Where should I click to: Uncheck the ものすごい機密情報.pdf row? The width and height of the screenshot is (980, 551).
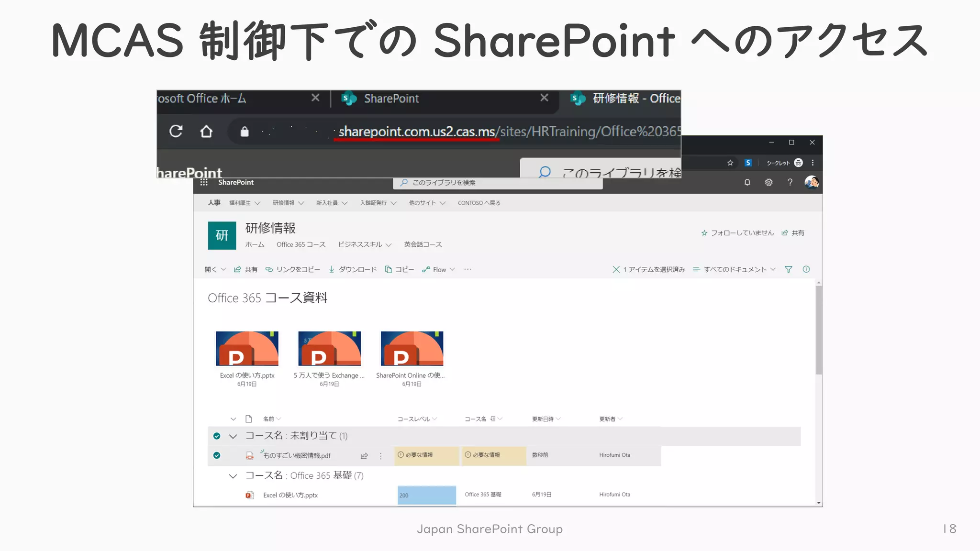(x=217, y=455)
